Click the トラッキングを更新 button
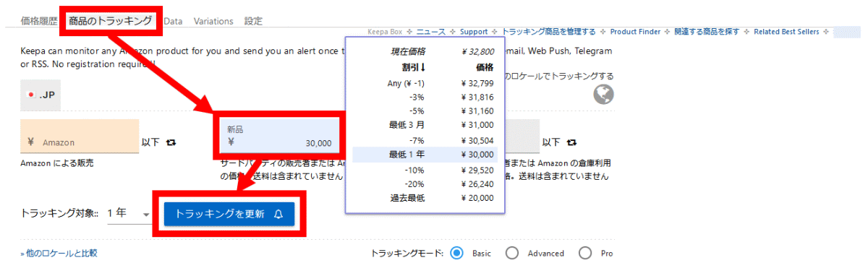The height and width of the screenshot is (268, 868). pyautogui.click(x=229, y=214)
